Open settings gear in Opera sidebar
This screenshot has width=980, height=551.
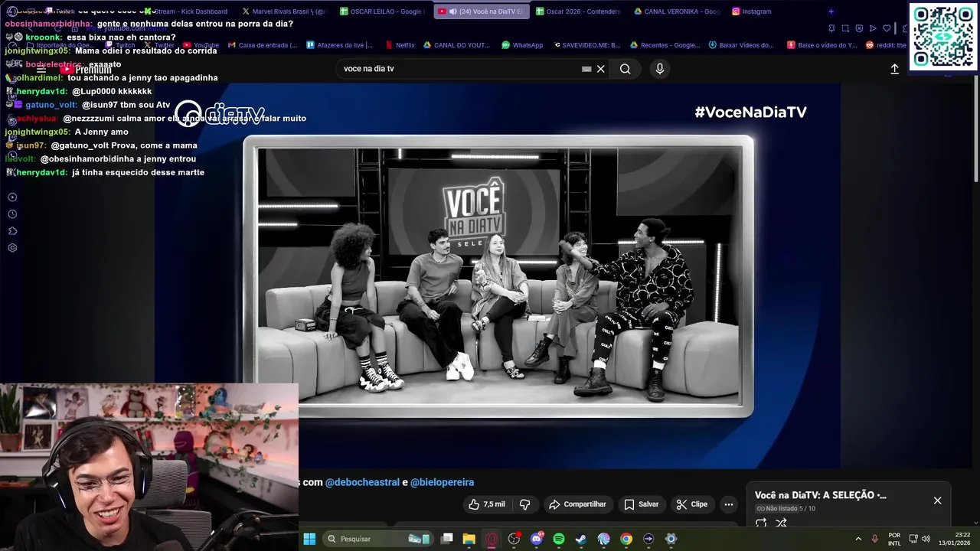[12, 248]
